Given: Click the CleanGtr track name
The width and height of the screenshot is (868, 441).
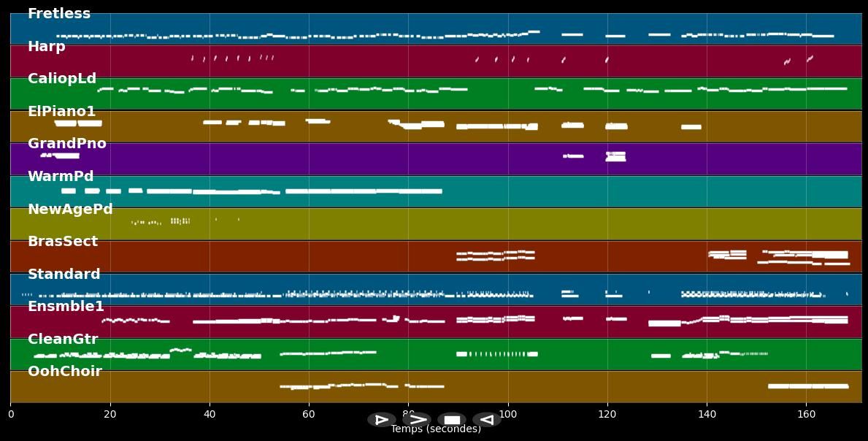Looking at the screenshot, I should coord(63,340).
